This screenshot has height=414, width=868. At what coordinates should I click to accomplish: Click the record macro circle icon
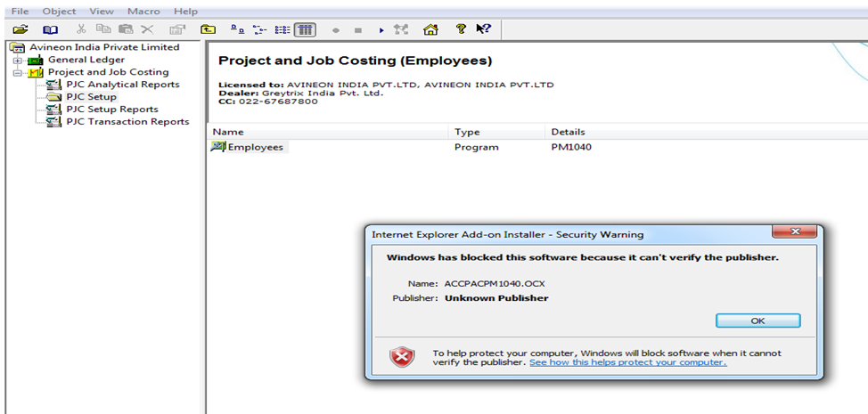(335, 30)
